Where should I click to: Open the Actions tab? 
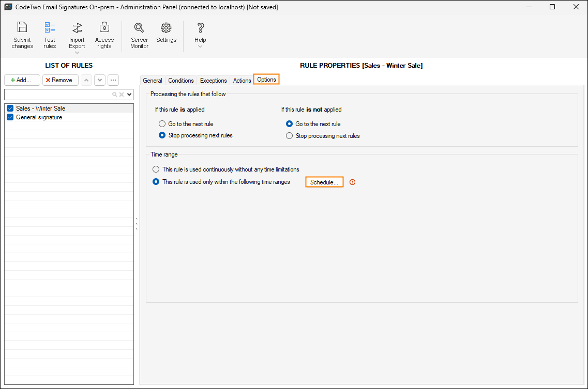pyautogui.click(x=242, y=81)
